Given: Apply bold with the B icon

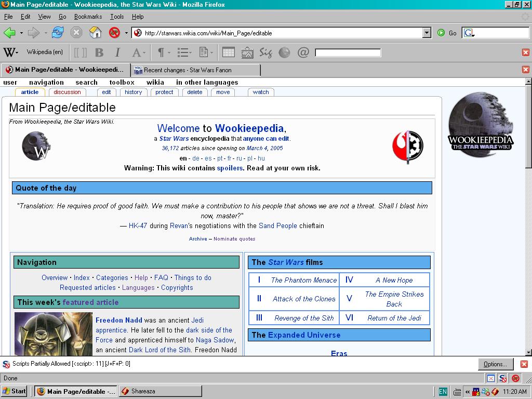Looking at the screenshot, I should (x=99, y=52).
